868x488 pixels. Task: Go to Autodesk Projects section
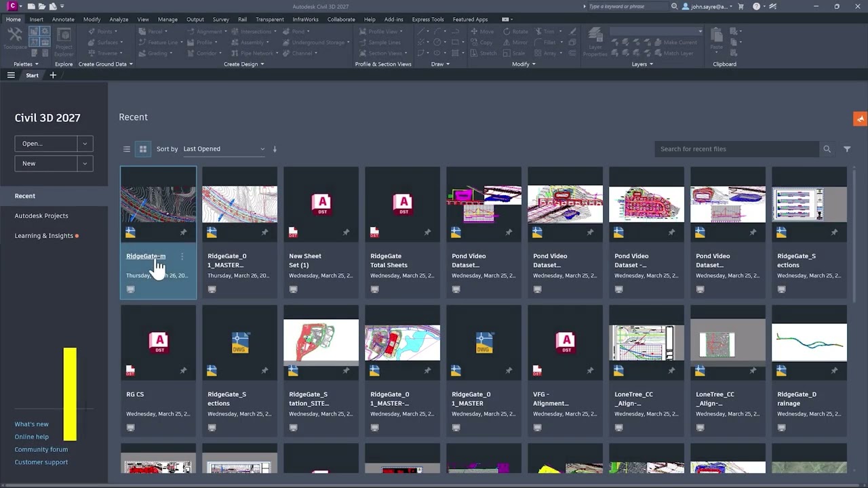pyautogui.click(x=41, y=216)
